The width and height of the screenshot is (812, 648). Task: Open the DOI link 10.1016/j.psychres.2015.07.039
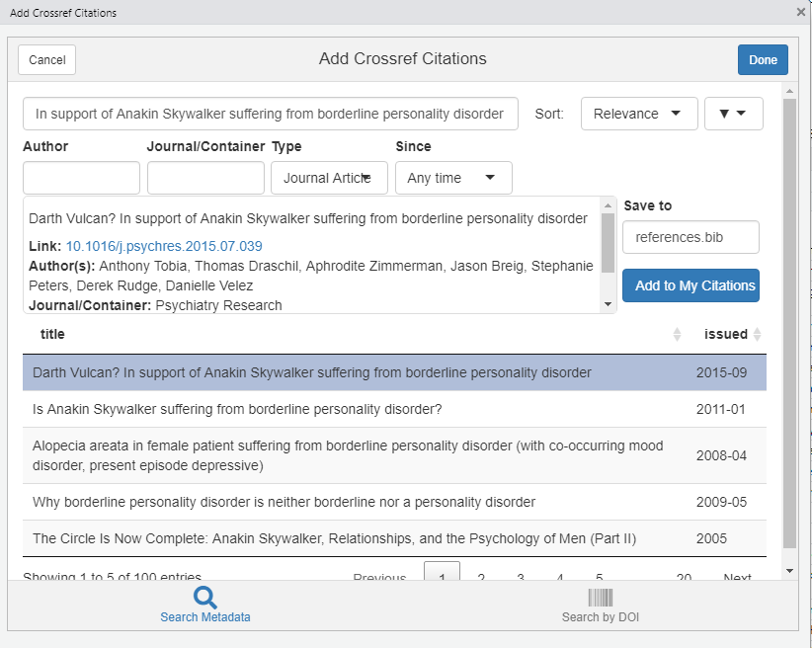click(x=164, y=246)
